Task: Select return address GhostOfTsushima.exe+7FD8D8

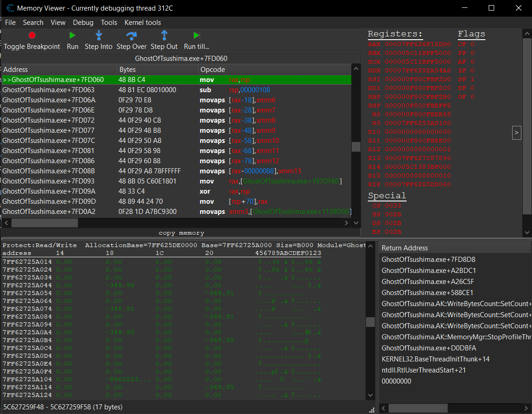Action: point(428,260)
